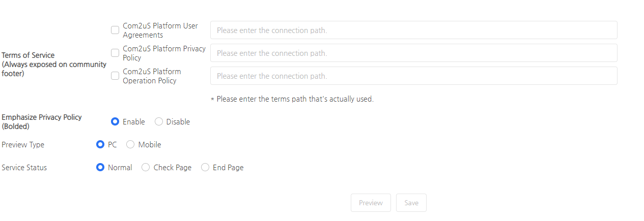The image size is (644, 221).
Task: Focus the Privacy Policy connection path input
Action: pyautogui.click(x=413, y=53)
